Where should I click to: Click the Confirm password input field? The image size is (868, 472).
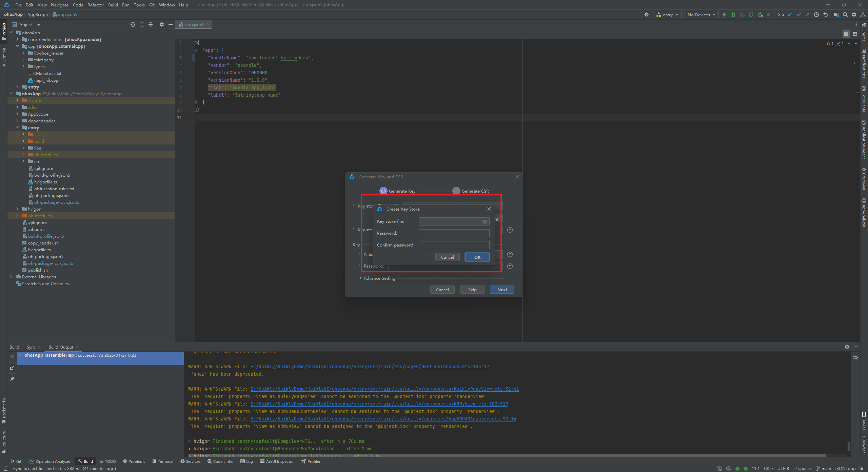(454, 245)
